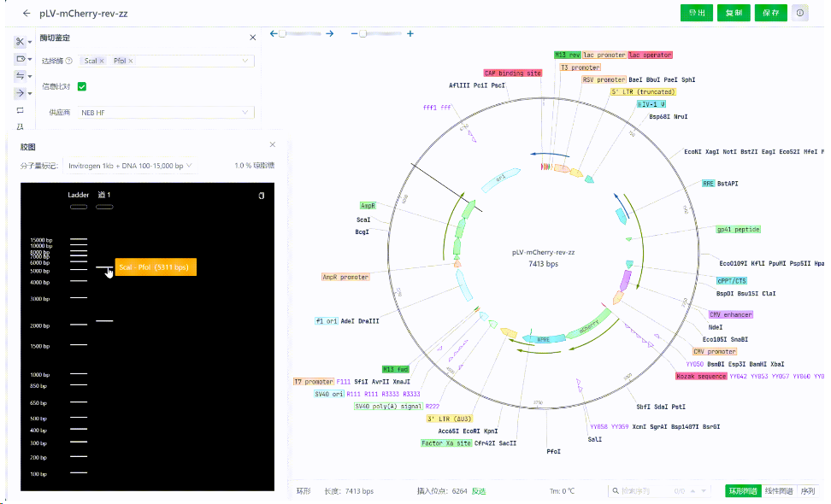The image size is (831, 504).
Task: Adjust the rotation slider handle
Action: tap(282, 33)
